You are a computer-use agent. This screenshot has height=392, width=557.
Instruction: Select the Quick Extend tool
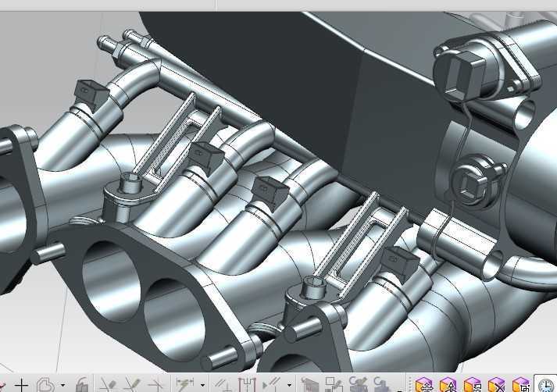[131, 385]
